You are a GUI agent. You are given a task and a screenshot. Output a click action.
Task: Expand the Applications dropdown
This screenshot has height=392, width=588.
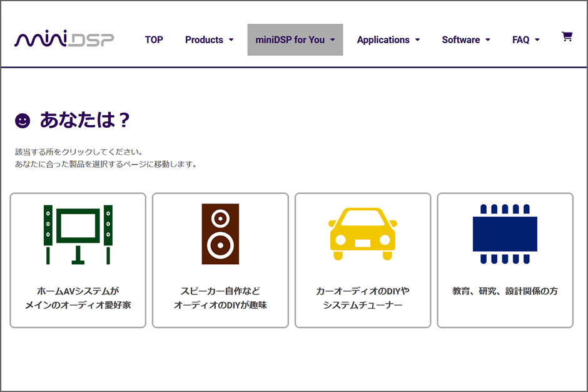[x=388, y=39]
